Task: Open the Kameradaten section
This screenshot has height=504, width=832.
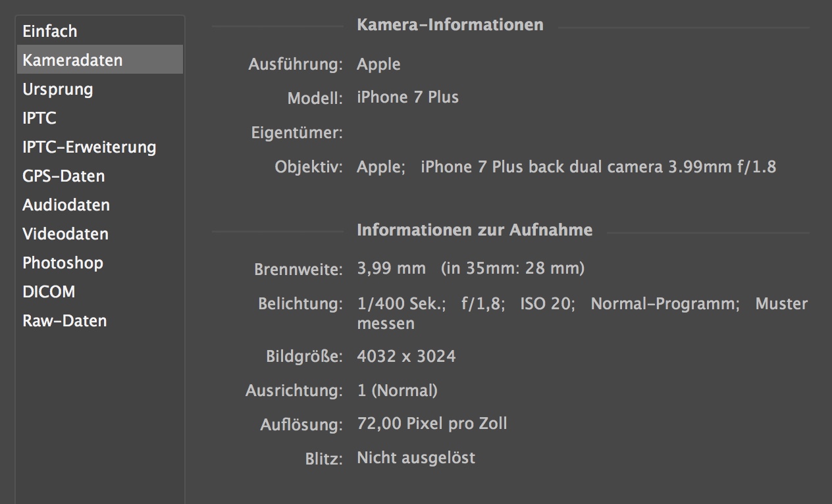Action: 100,60
